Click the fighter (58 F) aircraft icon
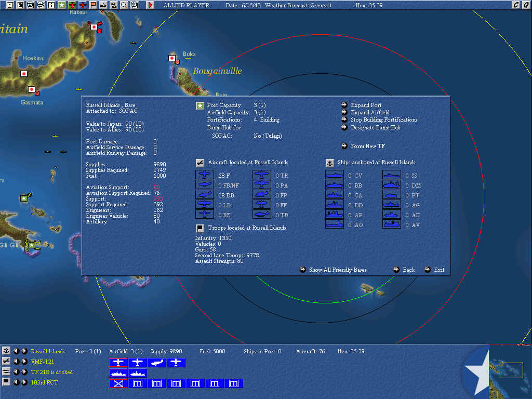This screenshot has width=532, height=399. coord(204,176)
